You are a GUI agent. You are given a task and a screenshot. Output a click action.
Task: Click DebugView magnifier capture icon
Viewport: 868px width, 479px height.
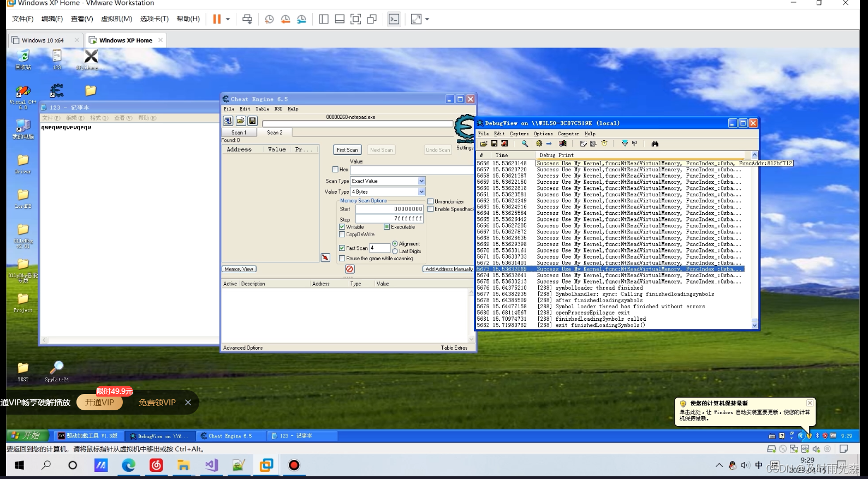[x=525, y=143]
